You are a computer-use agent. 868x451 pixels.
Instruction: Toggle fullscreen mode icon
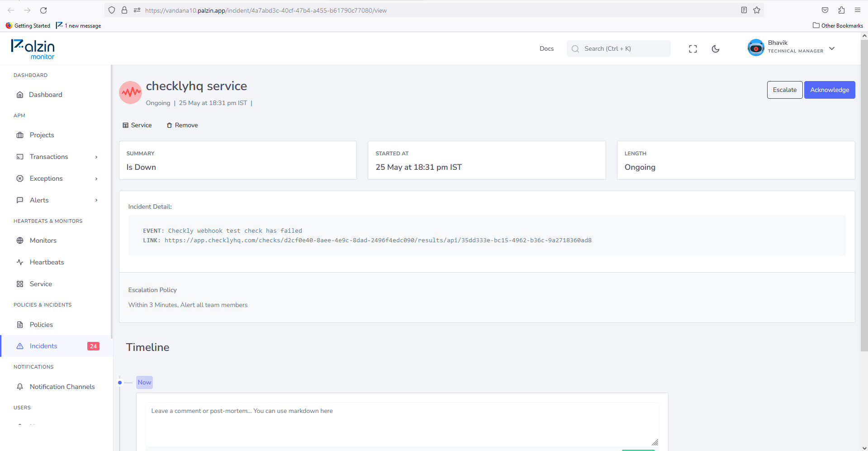point(693,49)
